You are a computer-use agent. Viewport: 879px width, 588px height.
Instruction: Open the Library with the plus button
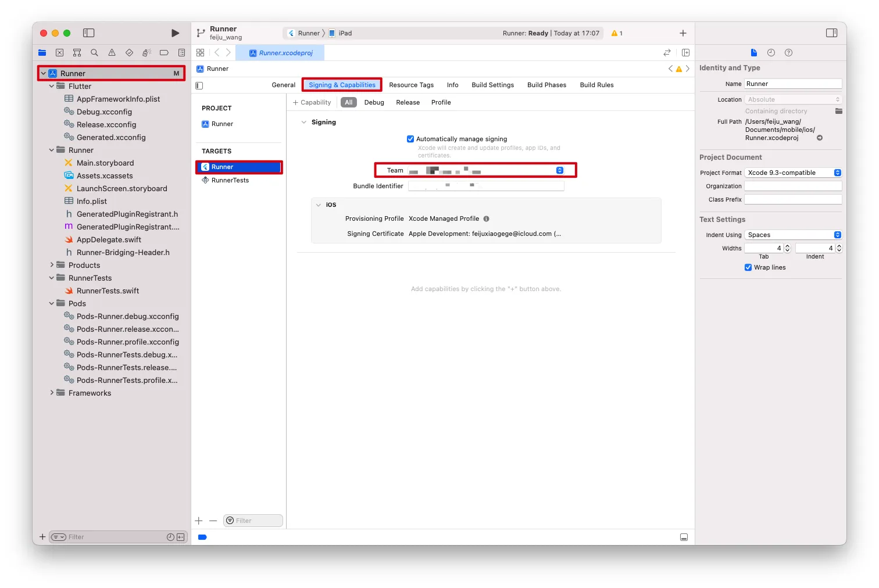(x=683, y=33)
